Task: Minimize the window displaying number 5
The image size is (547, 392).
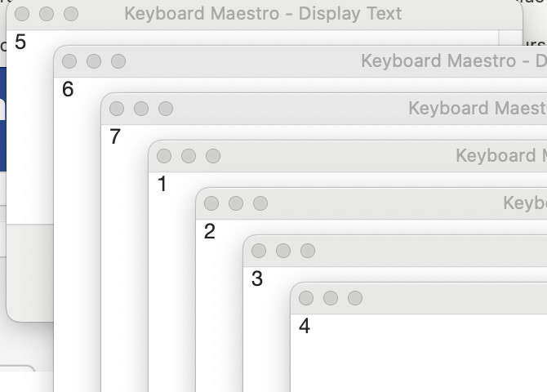Action: (x=47, y=14)
